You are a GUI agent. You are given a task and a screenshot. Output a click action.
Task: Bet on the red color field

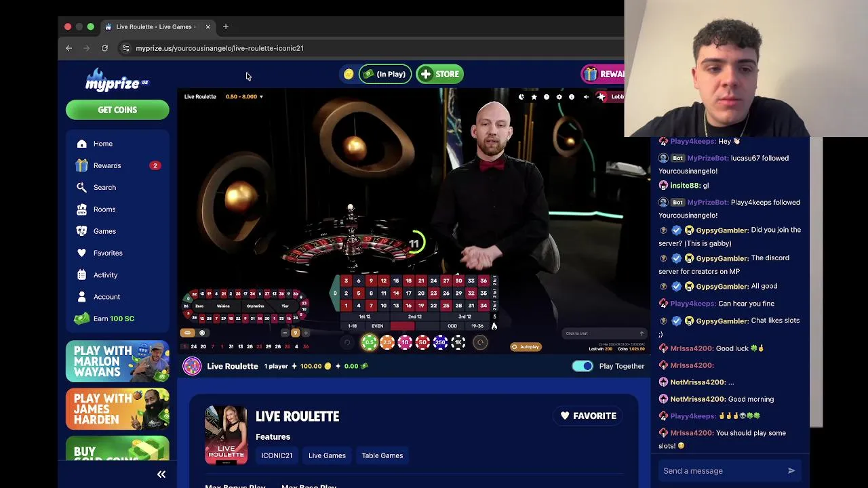coord(403,326)
